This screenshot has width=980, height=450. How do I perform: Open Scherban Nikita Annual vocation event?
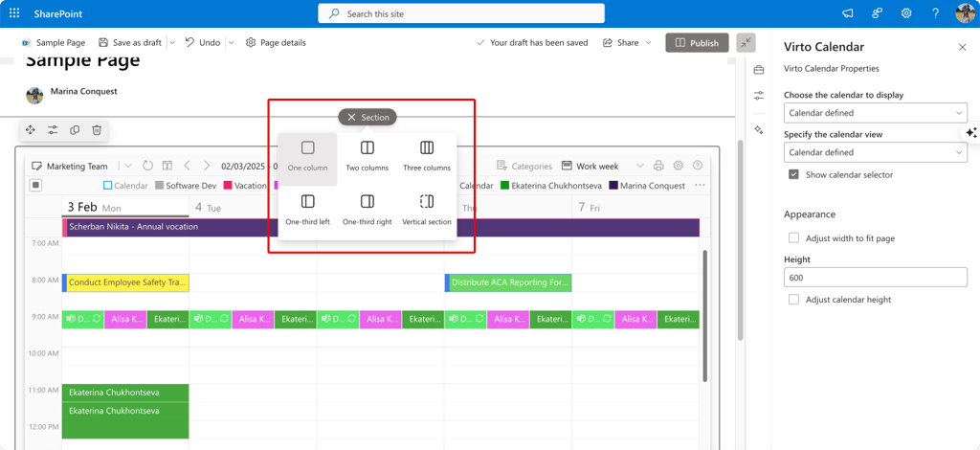pos(381,227)
